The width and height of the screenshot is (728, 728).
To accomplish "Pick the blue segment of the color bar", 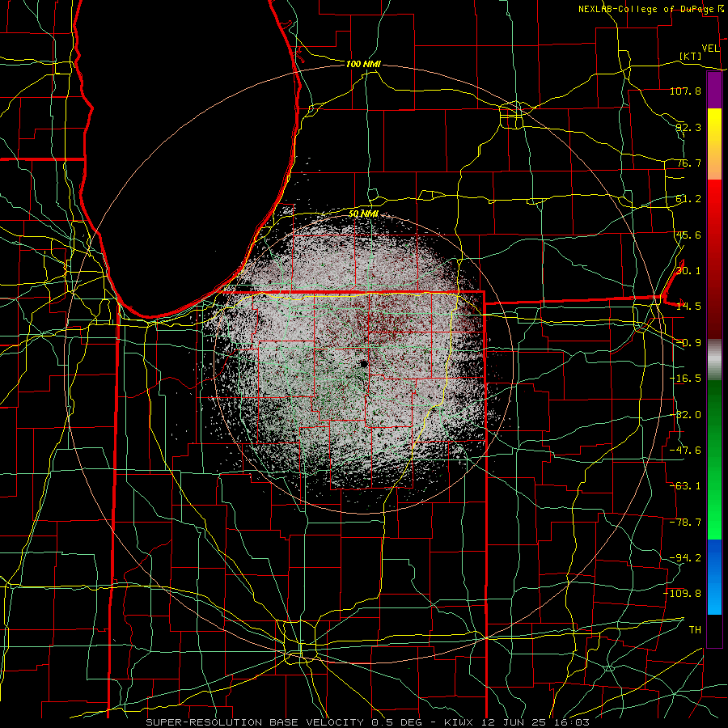I will coord(714,577).
